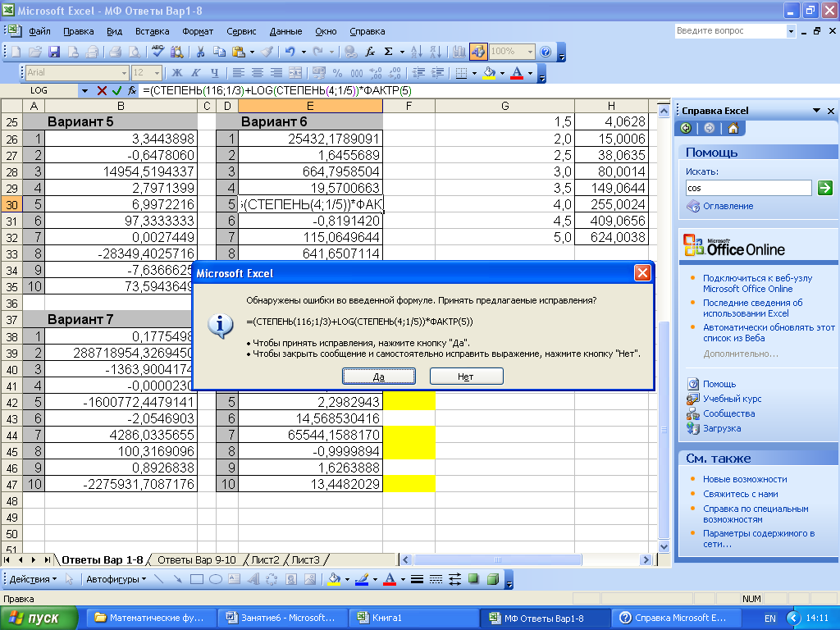Click the Format Painter brush icon
The width and height of the screenshot is (840, 630).
[x=267, y=52]
